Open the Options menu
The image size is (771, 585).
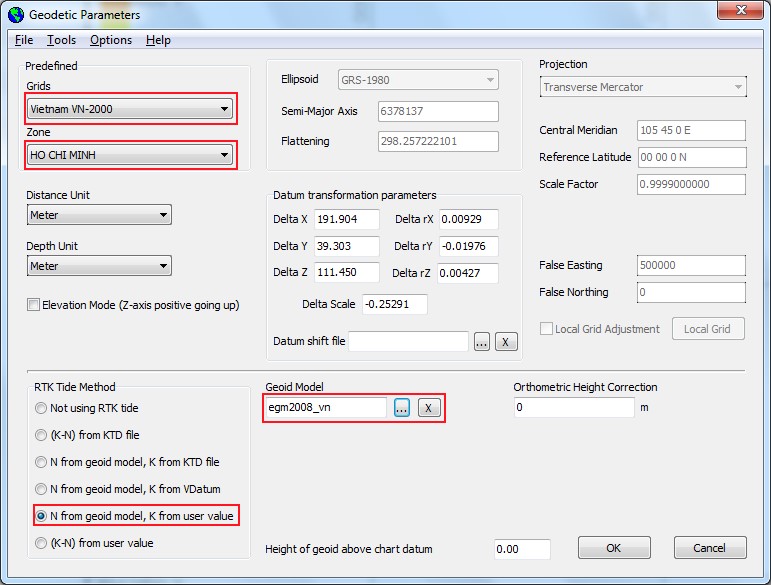coord(111,40)
